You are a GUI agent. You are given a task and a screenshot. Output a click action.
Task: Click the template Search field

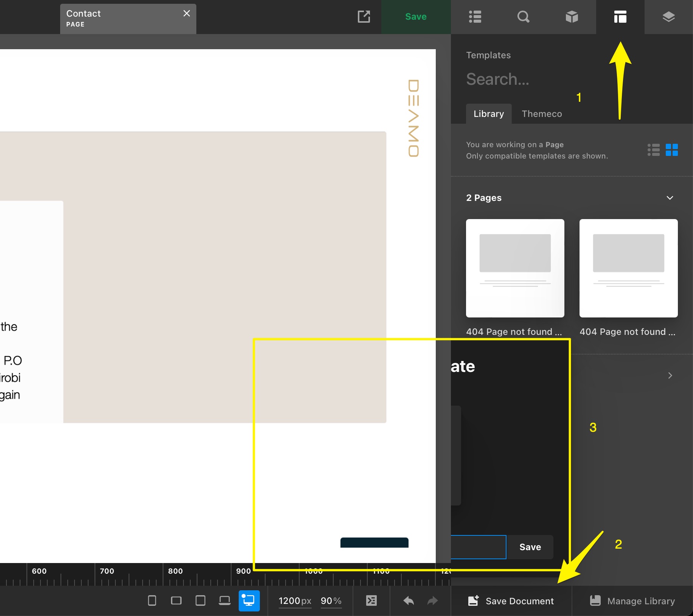pyautogui.click(x=530, y=79)
